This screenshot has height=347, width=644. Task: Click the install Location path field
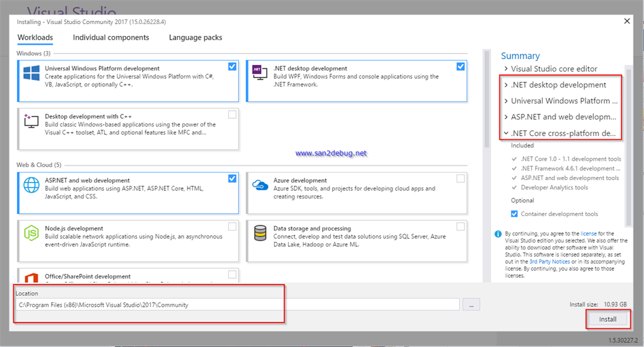pyautogui.click(x=238, y=305)
